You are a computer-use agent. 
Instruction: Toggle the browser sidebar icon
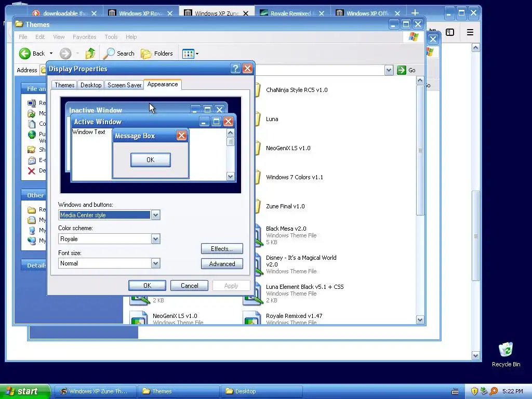[x=450, y=32]
